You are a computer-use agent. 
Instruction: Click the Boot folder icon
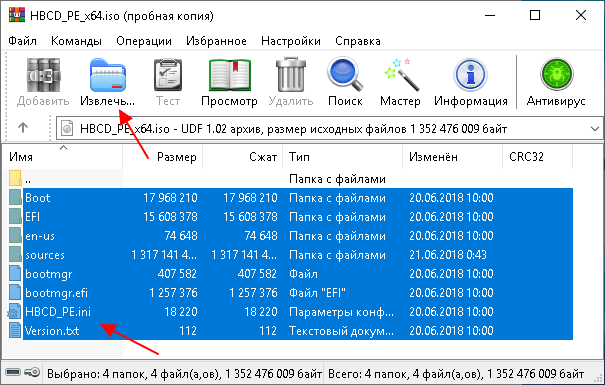[x=15, y=198]
